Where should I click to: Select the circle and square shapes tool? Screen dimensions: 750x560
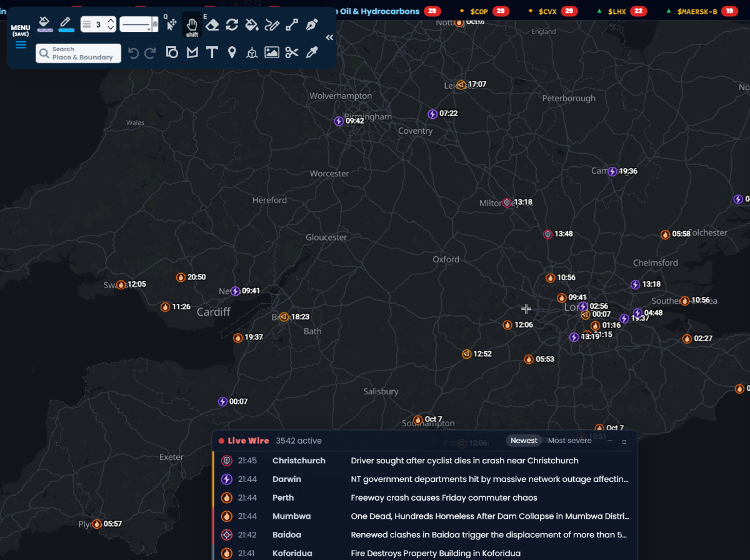[x=172, y=52]
